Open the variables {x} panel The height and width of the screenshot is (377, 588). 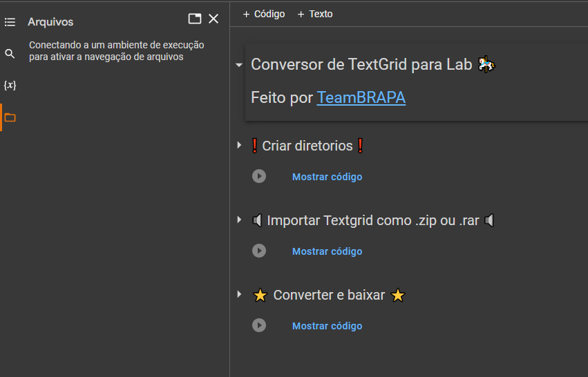click(10, 85)
